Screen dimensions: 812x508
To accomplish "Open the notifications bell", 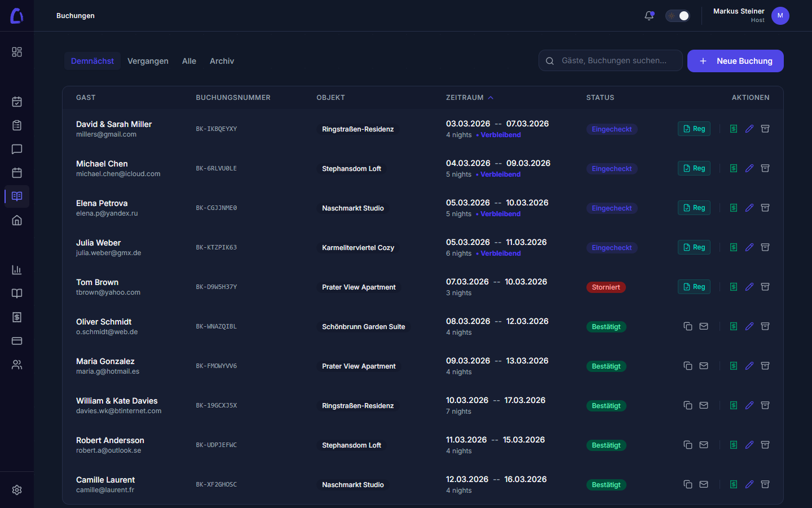I will click(649, 16).
